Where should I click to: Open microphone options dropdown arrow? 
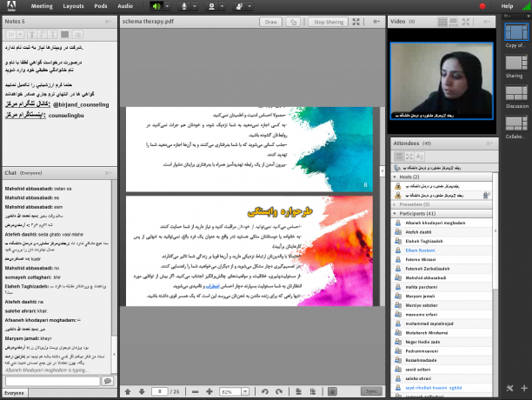tap(195, 6)
